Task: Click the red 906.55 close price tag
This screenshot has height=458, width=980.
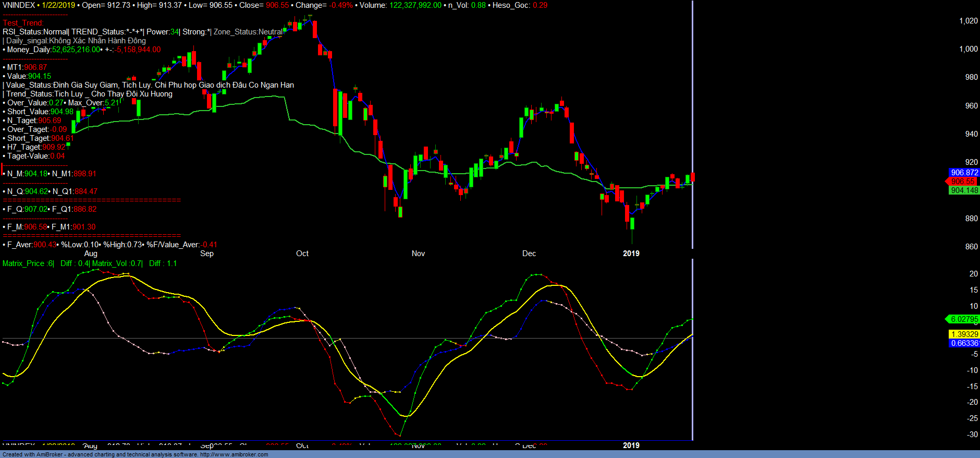Action: tap(962, 182)
